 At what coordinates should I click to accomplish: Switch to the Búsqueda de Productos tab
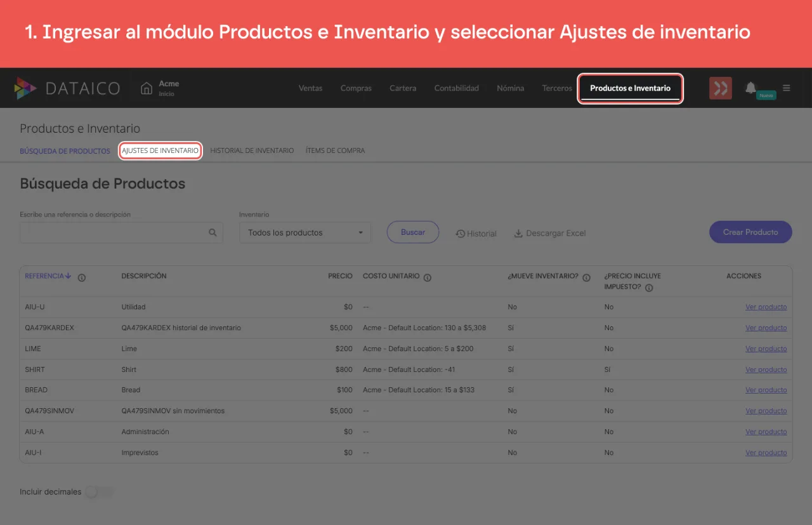[65, 151]
